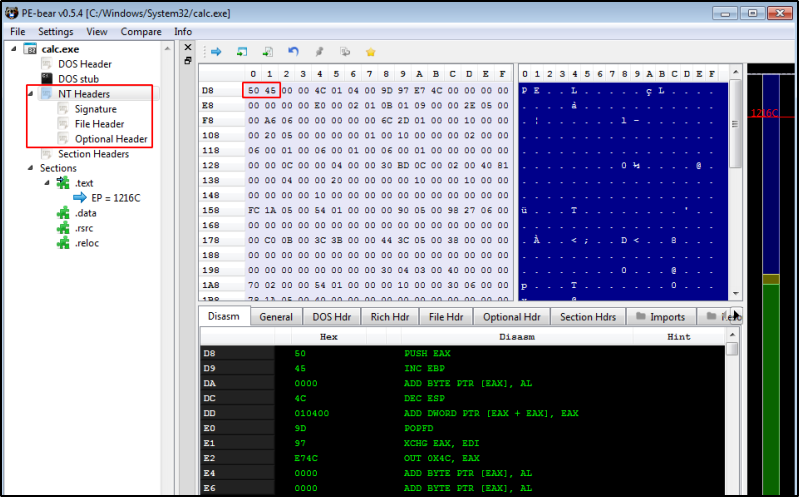Select the .data section puzzle icon
The height and width of the screenshot is (497, 799).
(x=64, y=213)
